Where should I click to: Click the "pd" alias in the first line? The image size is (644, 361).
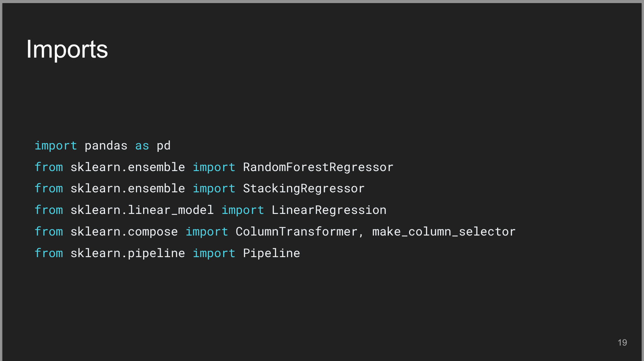click(163, 146)
